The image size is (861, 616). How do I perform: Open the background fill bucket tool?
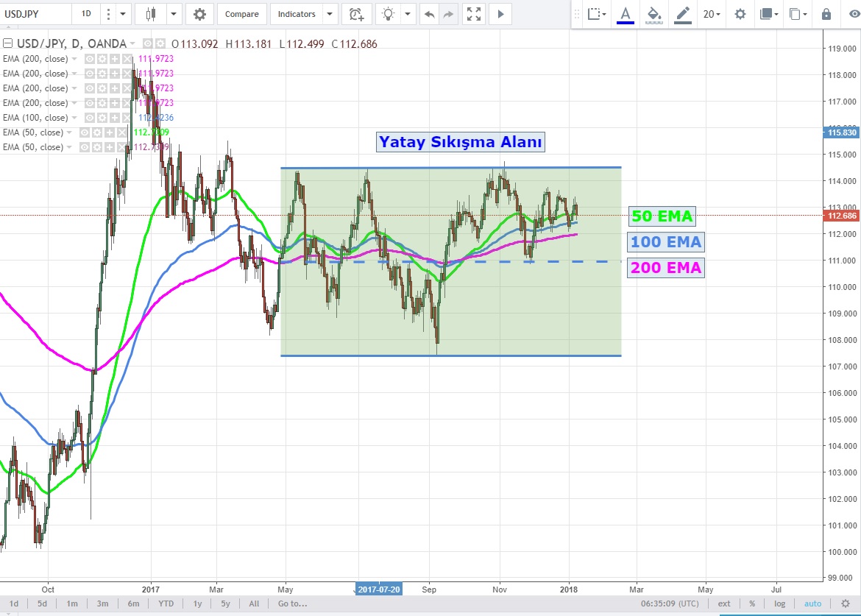653,14
